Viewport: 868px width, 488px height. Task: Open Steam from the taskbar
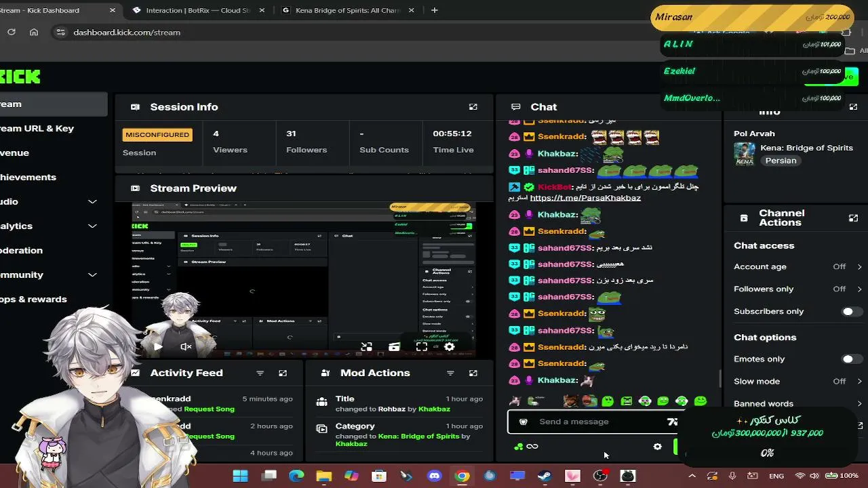(545, 476)
